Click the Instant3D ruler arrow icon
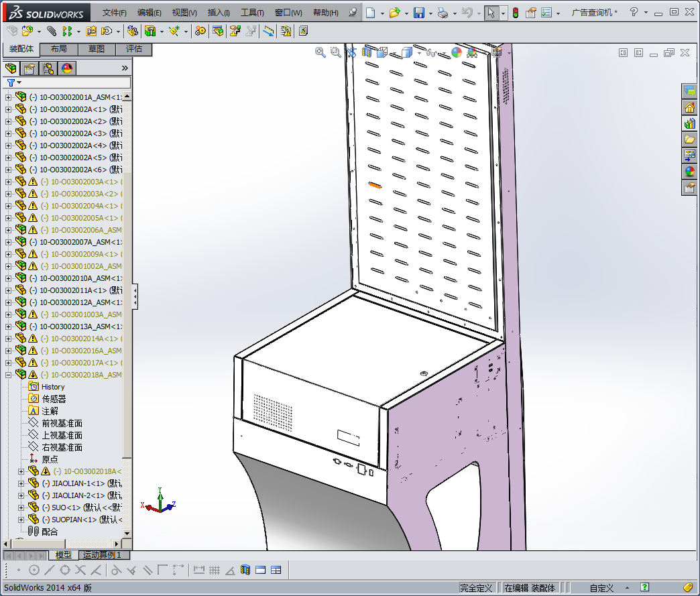This screenshot has width=700, height=596. [268, 31]
